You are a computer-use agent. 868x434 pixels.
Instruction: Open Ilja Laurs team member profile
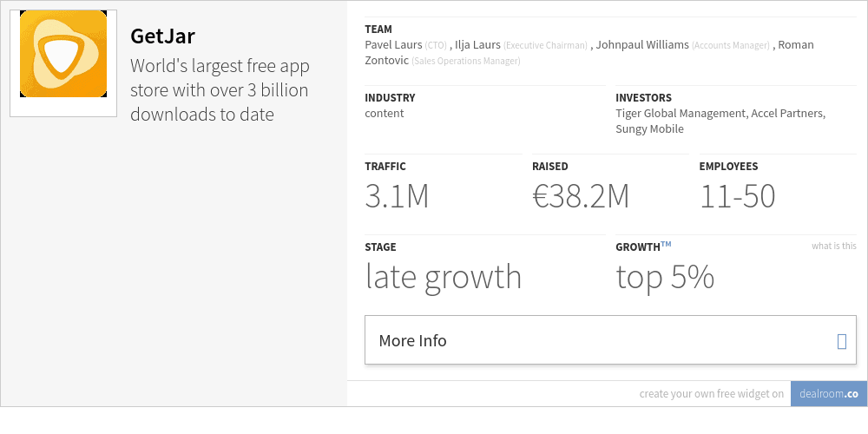pos(478,44)
